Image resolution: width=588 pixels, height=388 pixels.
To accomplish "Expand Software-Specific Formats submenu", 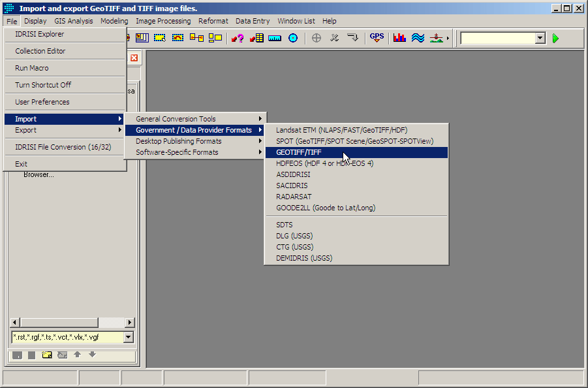I will 195,152.
